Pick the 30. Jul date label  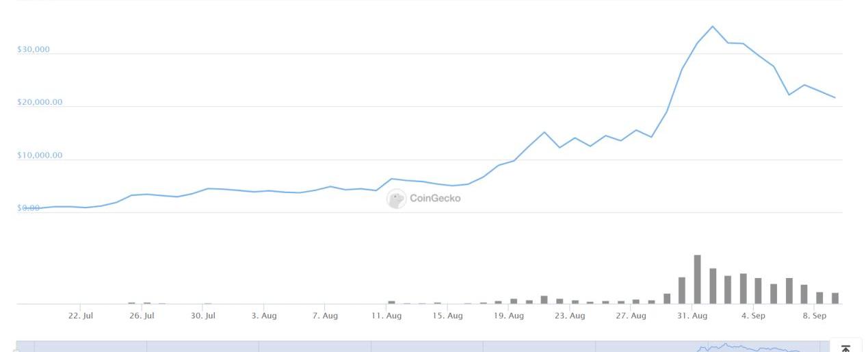point(203,316)
